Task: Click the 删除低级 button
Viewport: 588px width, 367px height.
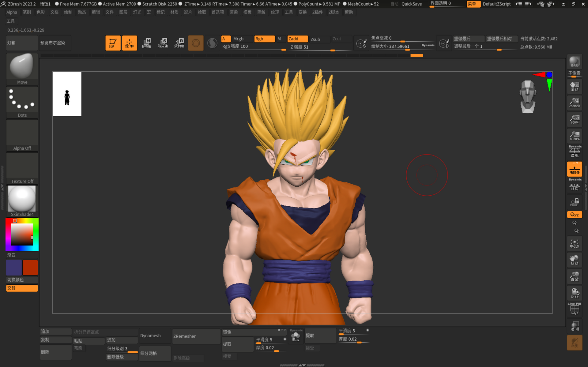Action: click(122, 357)
